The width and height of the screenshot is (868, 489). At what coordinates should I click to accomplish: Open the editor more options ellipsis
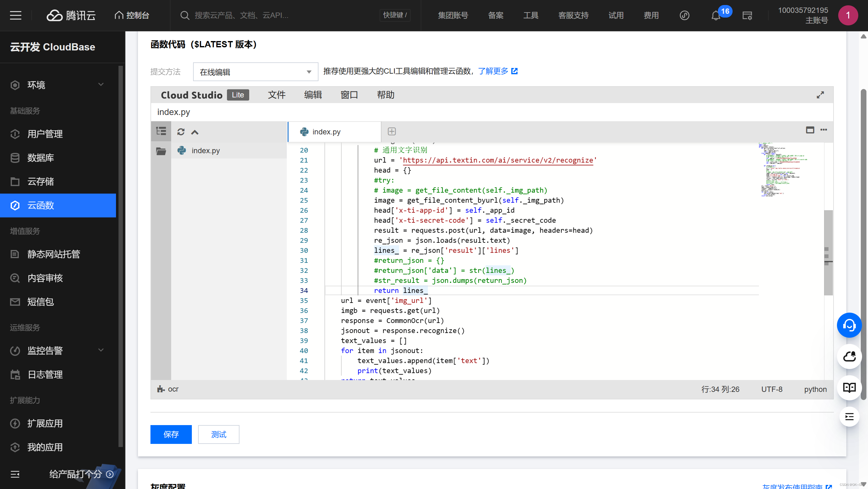823,130
